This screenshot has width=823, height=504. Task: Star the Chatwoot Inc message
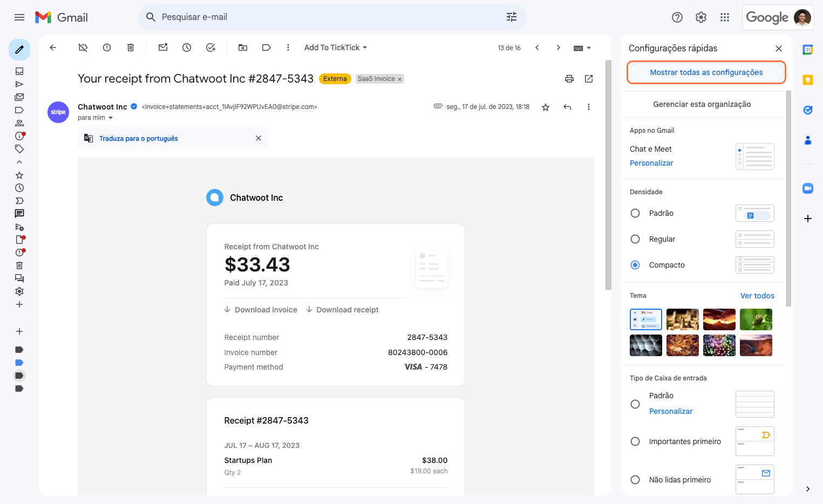coord(546,107)
